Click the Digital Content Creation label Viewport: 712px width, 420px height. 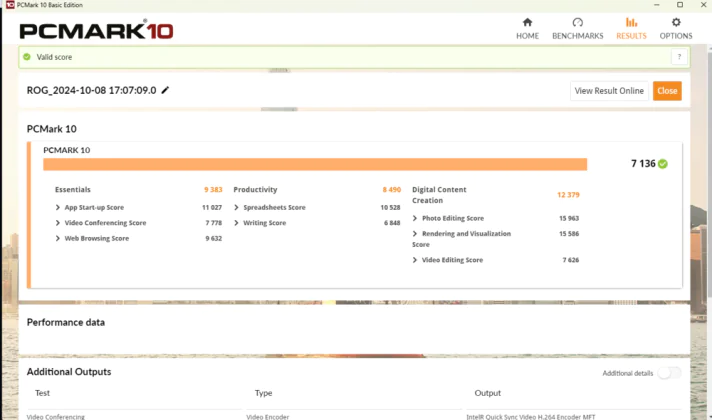pos(439,195)
